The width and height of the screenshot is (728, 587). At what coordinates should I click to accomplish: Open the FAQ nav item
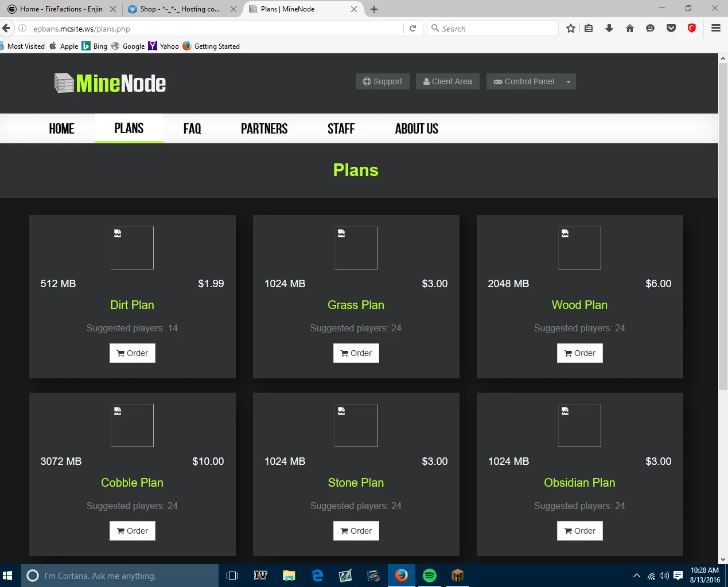coord(192,128)
